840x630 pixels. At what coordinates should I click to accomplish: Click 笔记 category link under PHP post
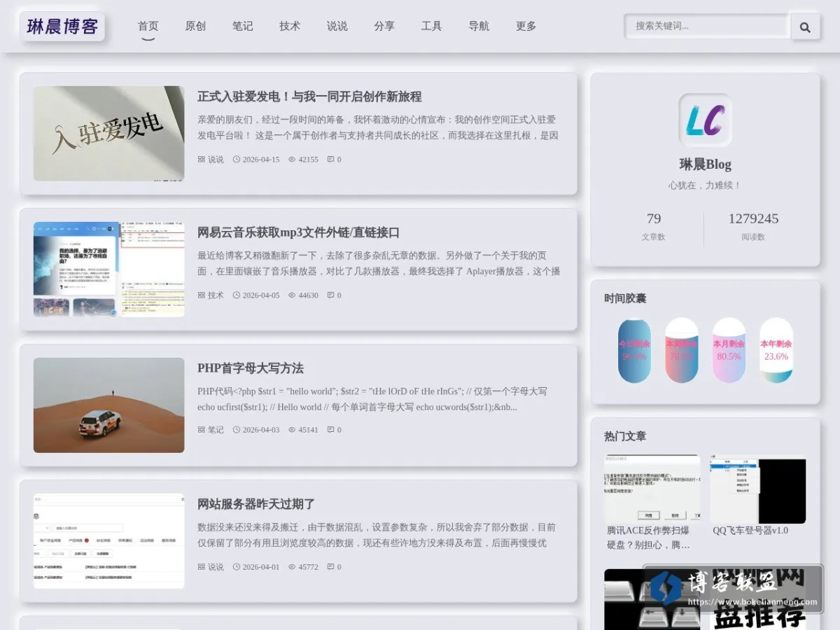(216, 430)
